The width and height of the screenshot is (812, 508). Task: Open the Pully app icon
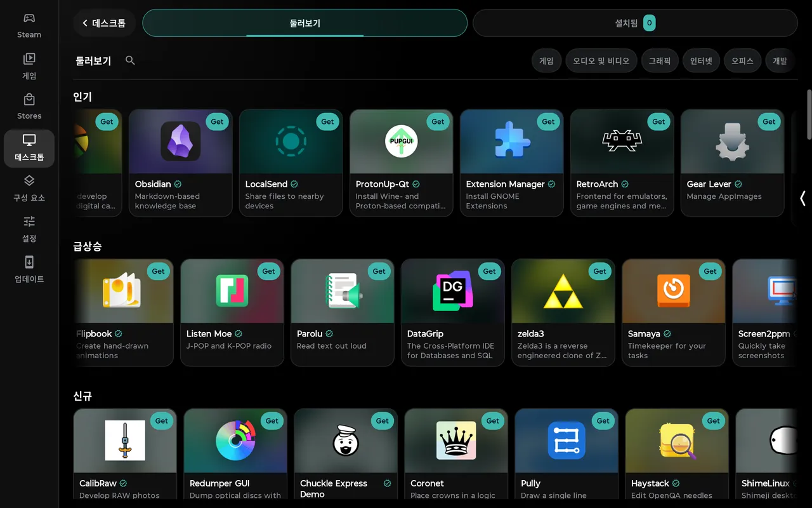tap(566, 441)
